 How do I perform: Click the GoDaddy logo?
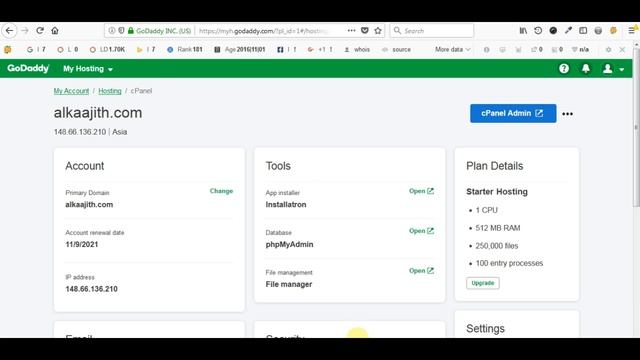[x=28, y=68]
